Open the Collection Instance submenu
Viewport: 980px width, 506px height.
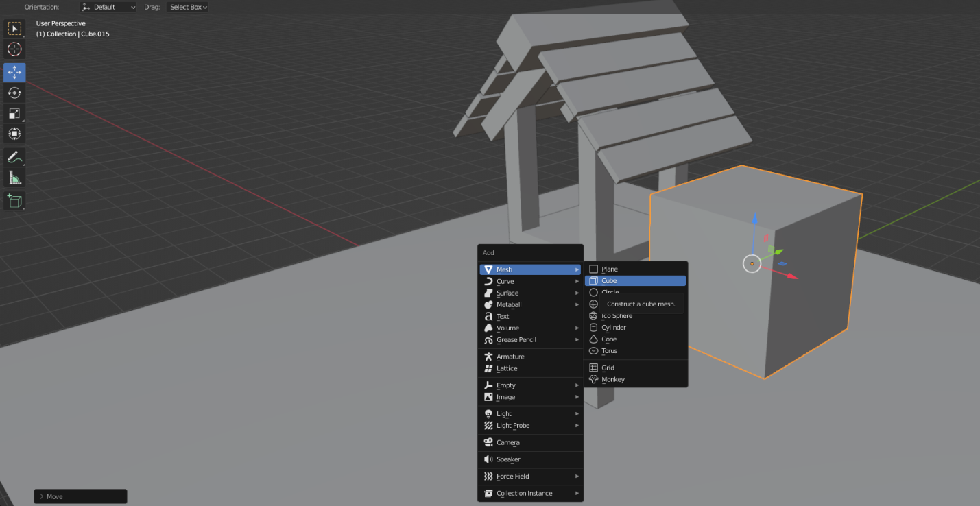point(531,493)
